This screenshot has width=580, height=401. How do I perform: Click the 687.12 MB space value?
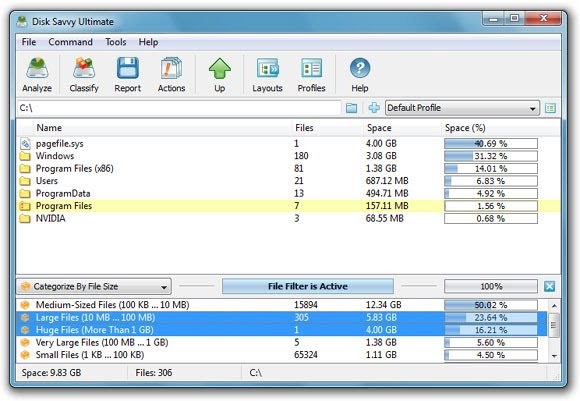(x=387, y=181)
